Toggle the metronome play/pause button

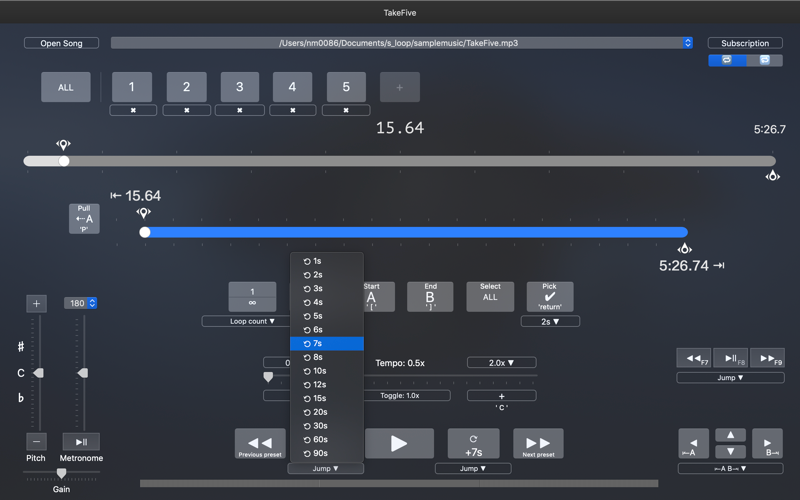(x=81, y=442)
